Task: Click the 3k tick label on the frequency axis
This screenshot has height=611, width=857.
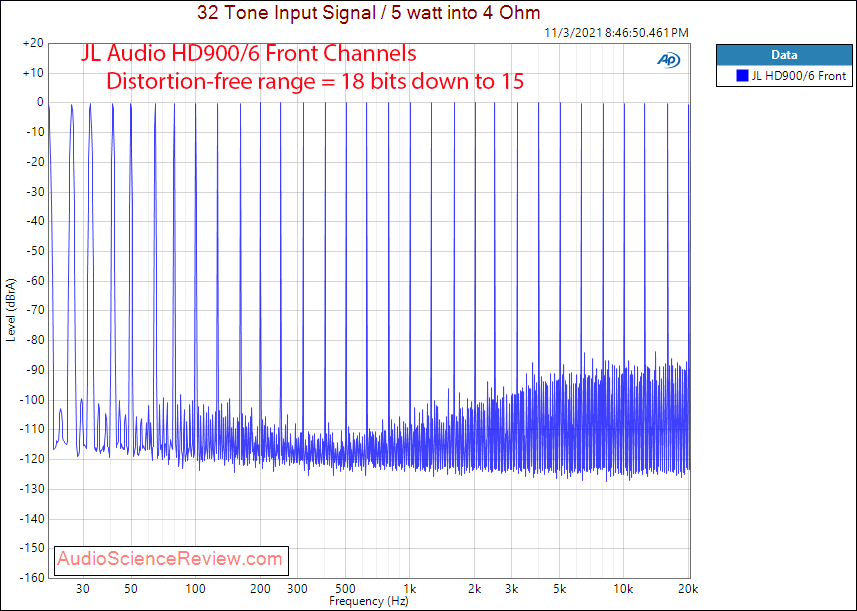Action: coord(512,589)
